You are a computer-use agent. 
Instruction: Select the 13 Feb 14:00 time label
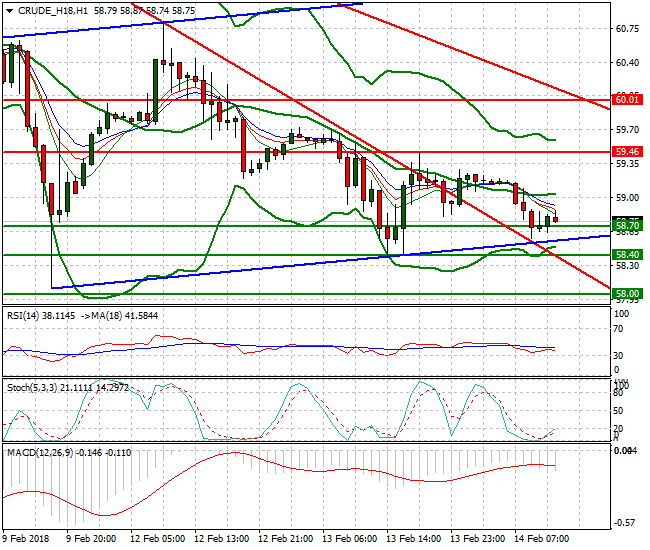pyautogui.click(x=414, y=539)
